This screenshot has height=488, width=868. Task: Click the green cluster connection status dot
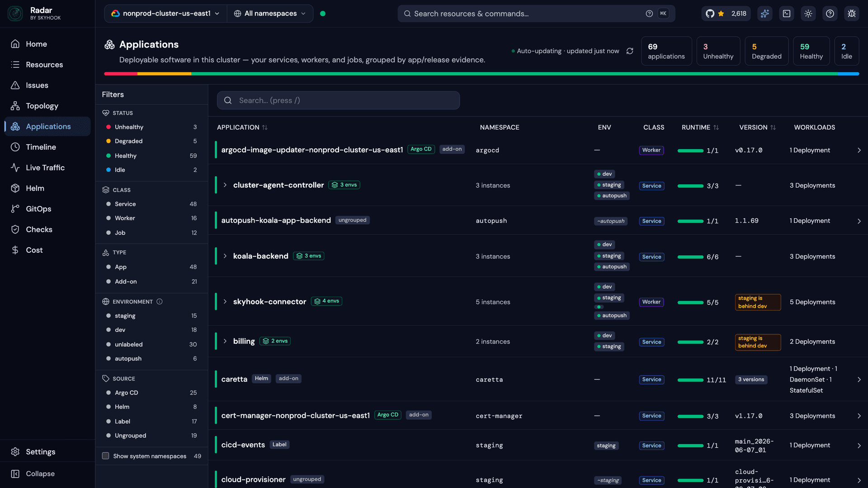(x=323, y=14)
